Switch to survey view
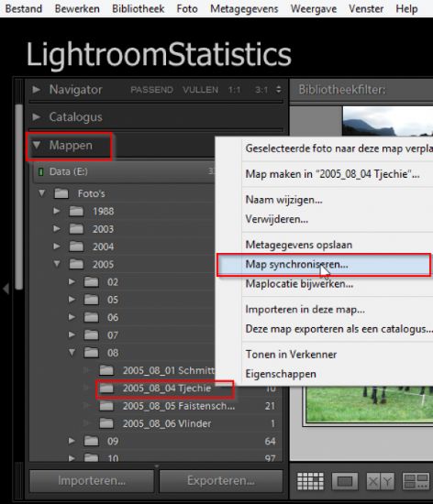 pyautogui.click(x=416, y=481)
